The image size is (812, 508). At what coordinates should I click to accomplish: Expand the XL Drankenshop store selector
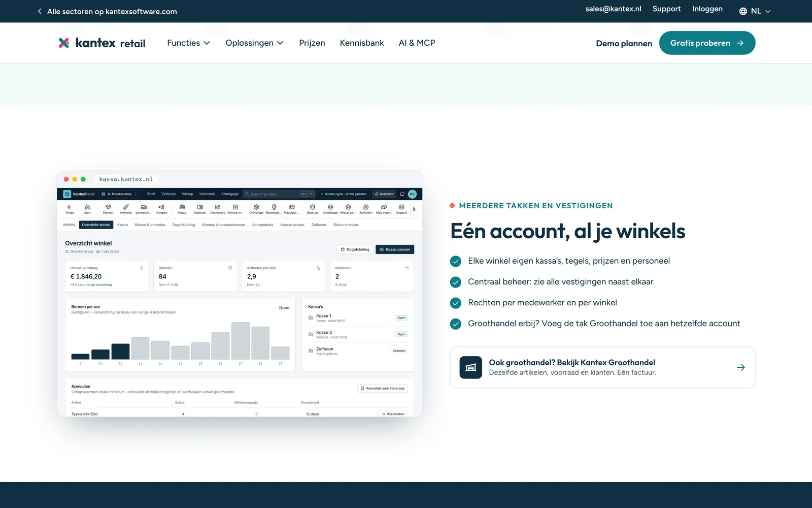tap(120, 194)
